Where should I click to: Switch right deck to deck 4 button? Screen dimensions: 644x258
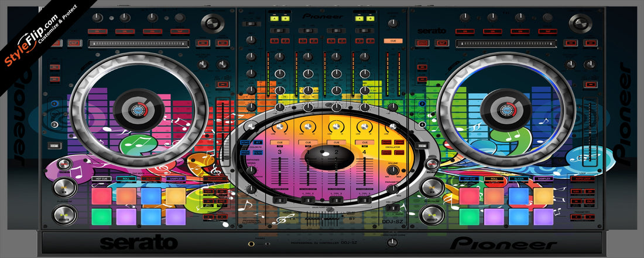click(422, 124)
